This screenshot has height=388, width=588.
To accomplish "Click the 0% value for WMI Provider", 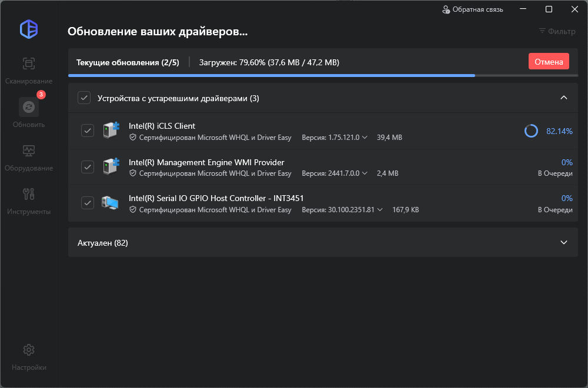I will click(x=567, y=162).
